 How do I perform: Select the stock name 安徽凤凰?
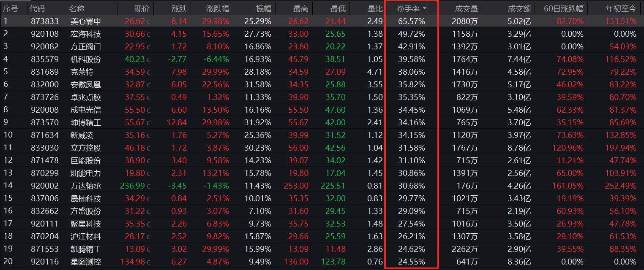pyautogui.click(x=86, y=84)
